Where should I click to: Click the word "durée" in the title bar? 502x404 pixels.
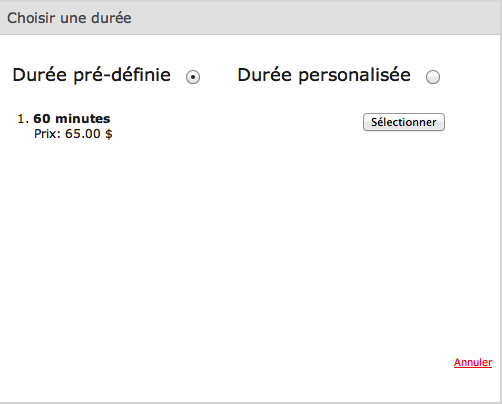pos(111,18)
